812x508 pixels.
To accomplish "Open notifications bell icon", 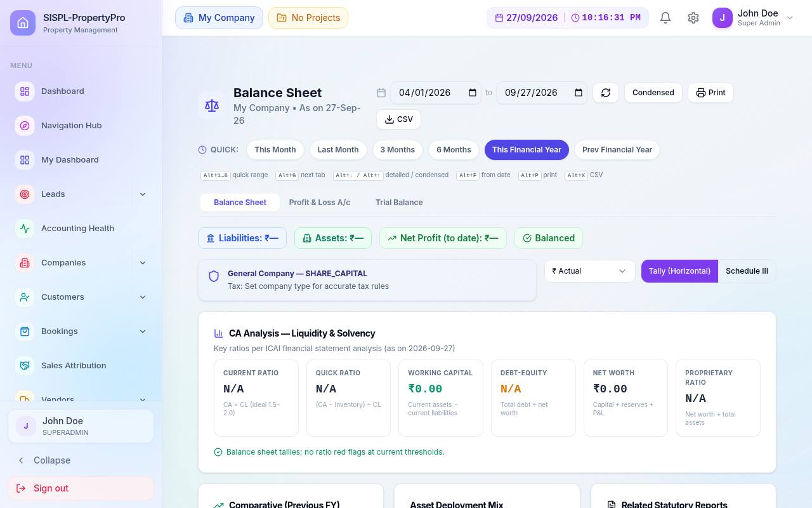I will pyautogui.click(x=665, y=18).
